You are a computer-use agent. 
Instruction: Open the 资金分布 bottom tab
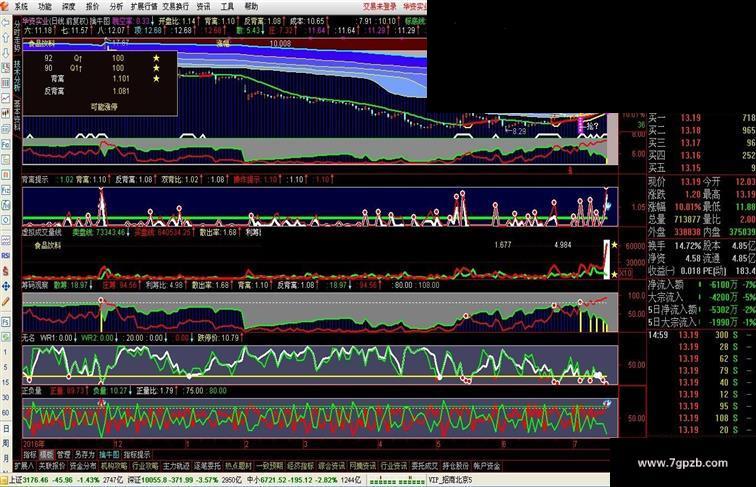click(x=83, y=466)
